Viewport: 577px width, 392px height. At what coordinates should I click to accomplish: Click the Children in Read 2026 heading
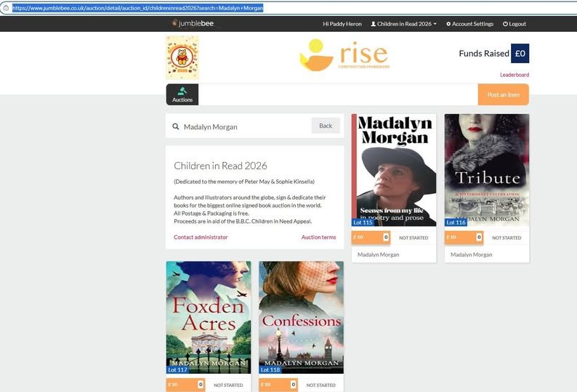220,166
